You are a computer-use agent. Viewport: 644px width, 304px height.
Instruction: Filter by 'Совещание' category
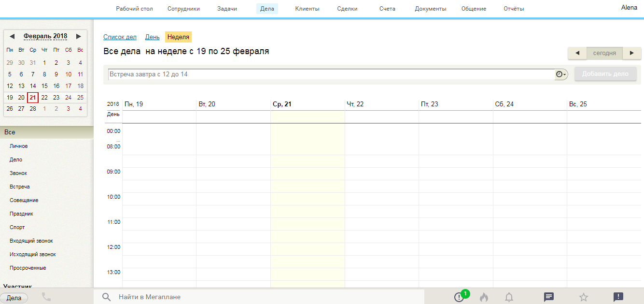tap(24, 200)
